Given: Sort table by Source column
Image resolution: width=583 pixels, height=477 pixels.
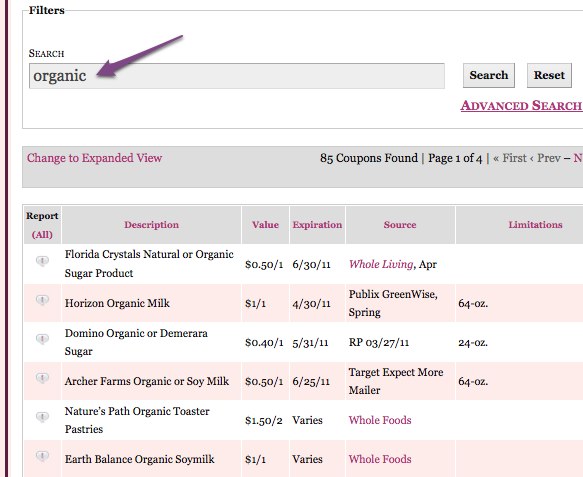Looking at the screenshot, I should coord(400,225).
